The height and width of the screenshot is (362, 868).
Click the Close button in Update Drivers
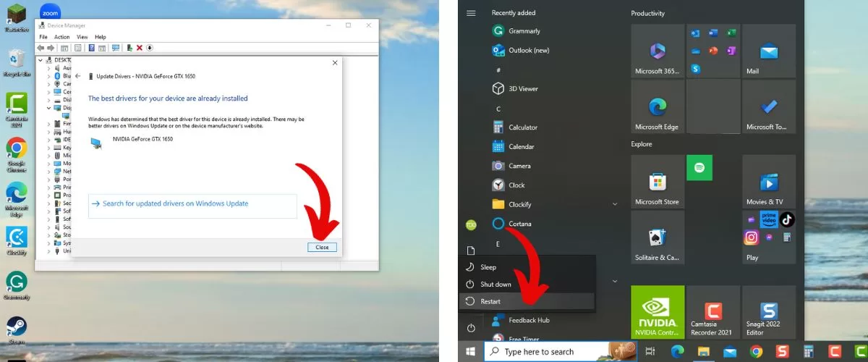322,247
